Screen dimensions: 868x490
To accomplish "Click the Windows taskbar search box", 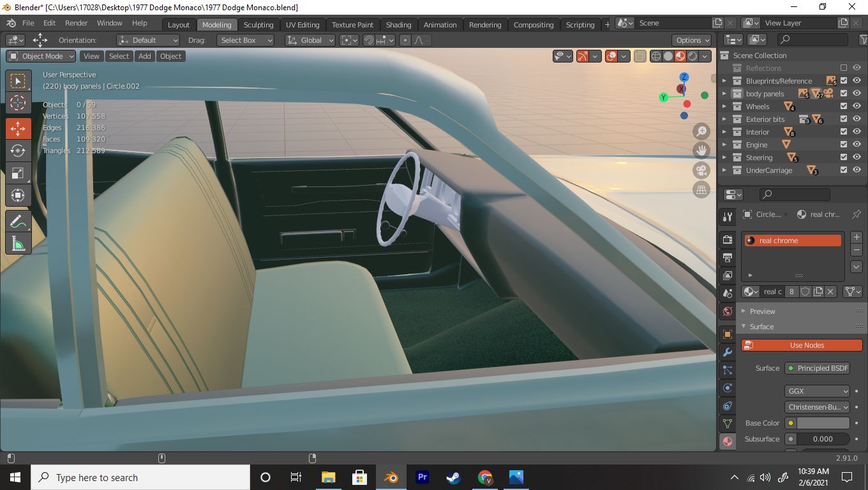I will [x=140, y=477].
